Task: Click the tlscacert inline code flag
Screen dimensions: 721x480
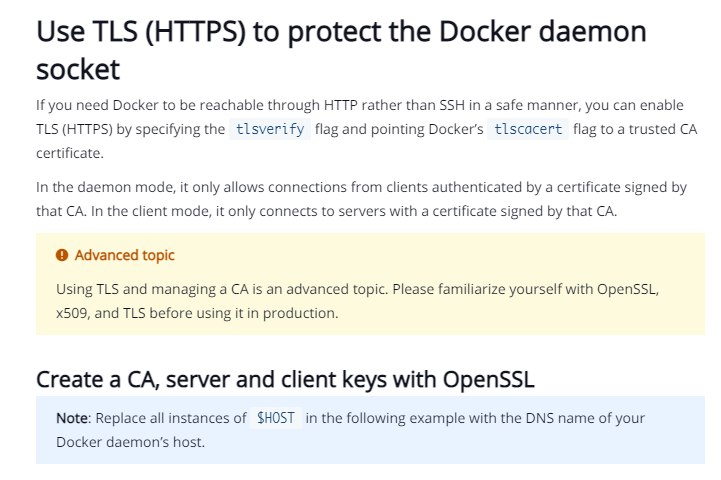Action: 528,129
